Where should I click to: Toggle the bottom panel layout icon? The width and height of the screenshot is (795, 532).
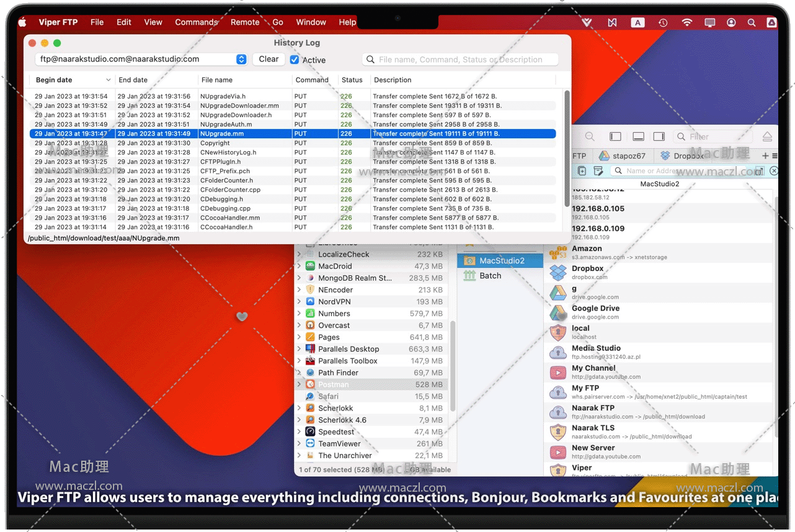tap(638, 137)
